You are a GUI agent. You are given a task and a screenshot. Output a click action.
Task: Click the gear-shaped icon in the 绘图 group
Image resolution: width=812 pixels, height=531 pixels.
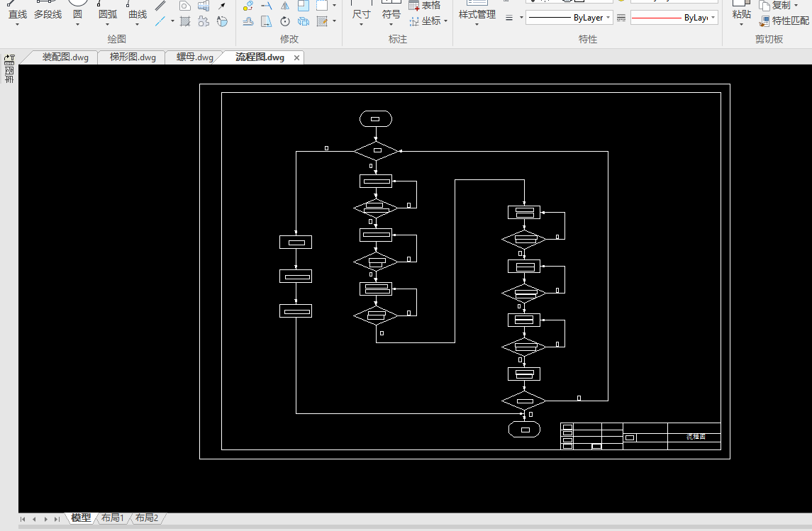point(204,21)
